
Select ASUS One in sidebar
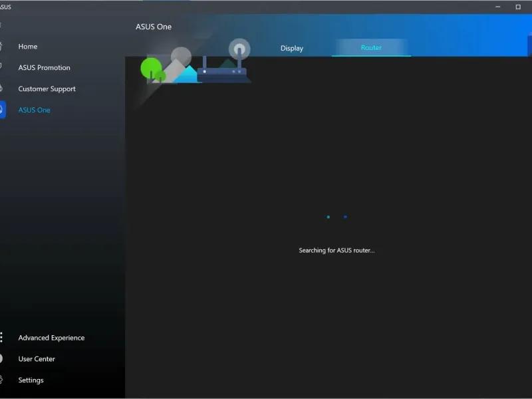(x=35, y=110)
